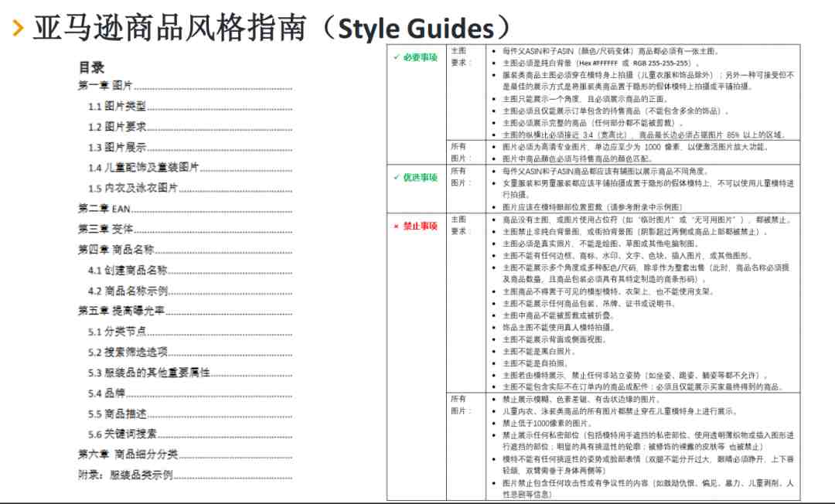Pick entry 5.5 商品描述
This screenshot has height=504, width=835.
coord(190,414)
